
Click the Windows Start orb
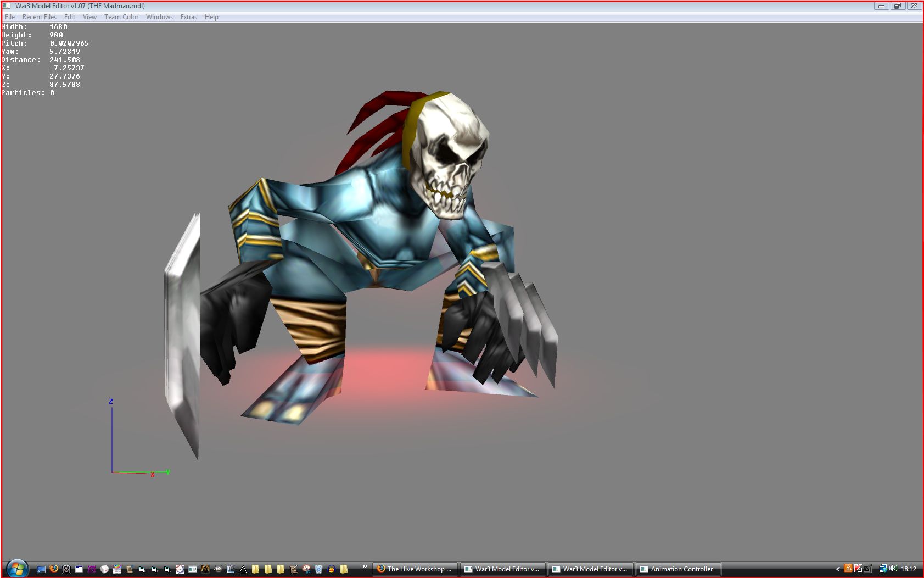tap(17, 569)
